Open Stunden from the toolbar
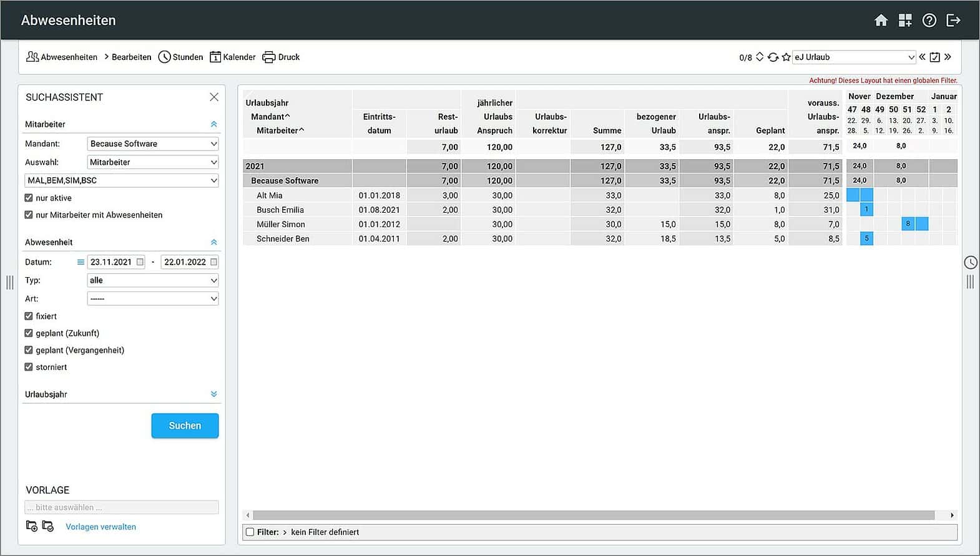The width and height of the screenshot is (980, 556). tap(181, 57)
